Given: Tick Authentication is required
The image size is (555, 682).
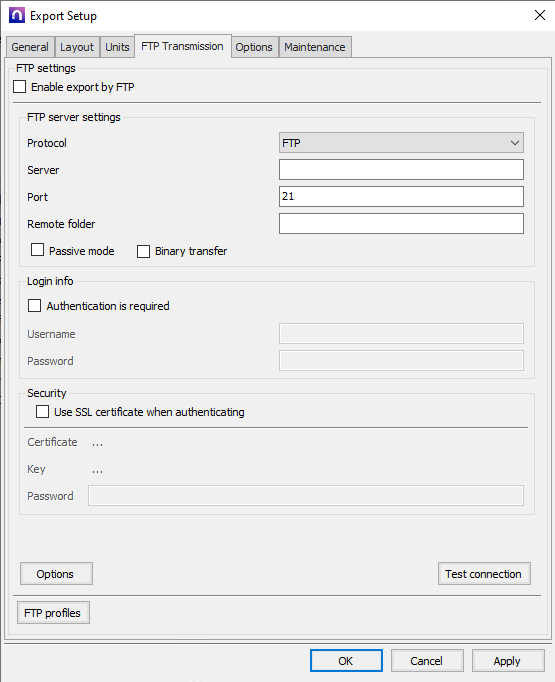Looking at the screenshot, I should [x=34, y=305].
